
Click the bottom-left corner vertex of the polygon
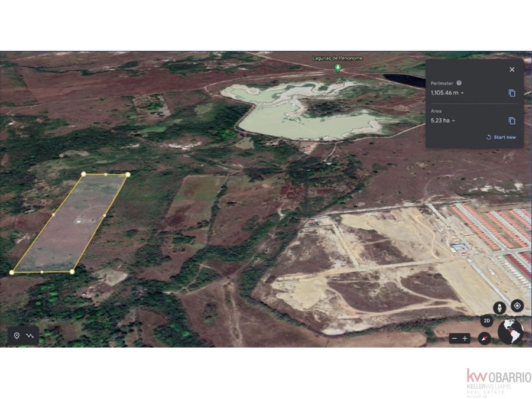coord(12,273)
